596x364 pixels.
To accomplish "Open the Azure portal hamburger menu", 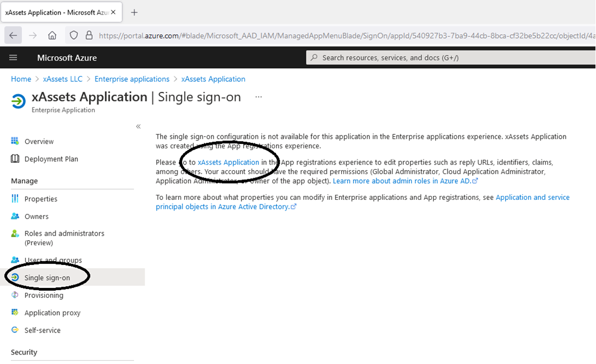I will 13,58.
